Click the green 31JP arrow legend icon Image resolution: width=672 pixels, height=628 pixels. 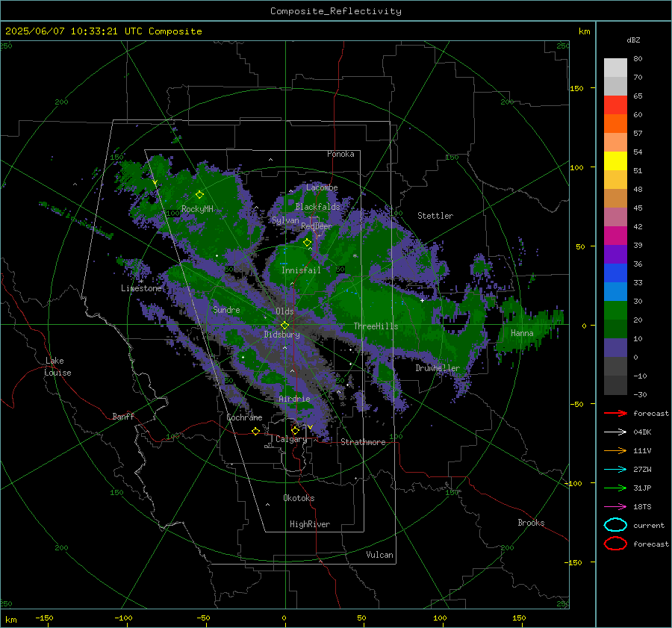615,488
